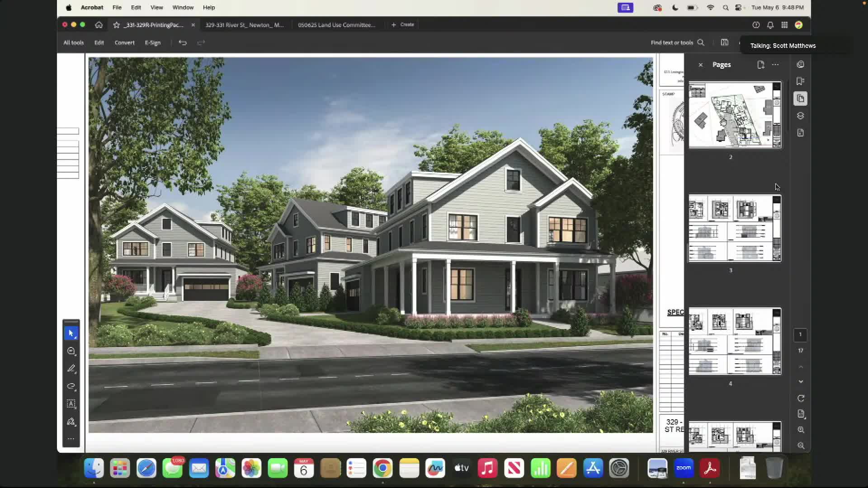Image resolution: width=868 pixels, height=488 pixels.
Task: Open the E-Sign option
Action: click(153, 42)
